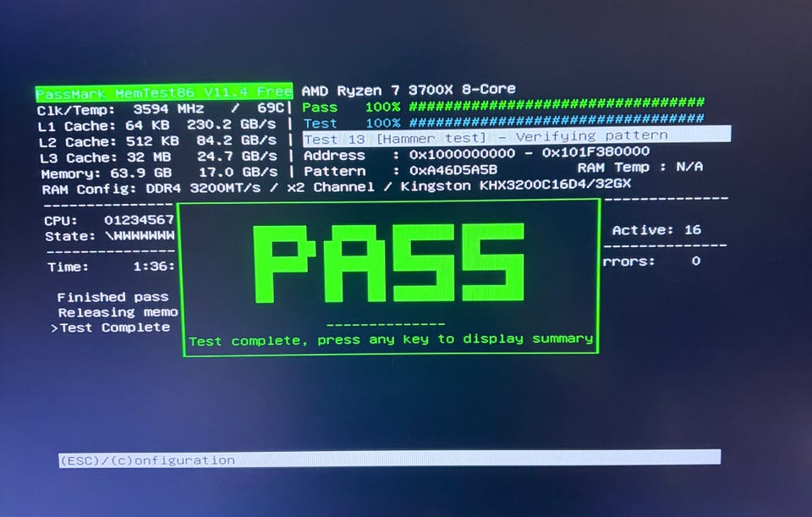Click the 24.7 GB/s L3 speed value

[237, 156]
